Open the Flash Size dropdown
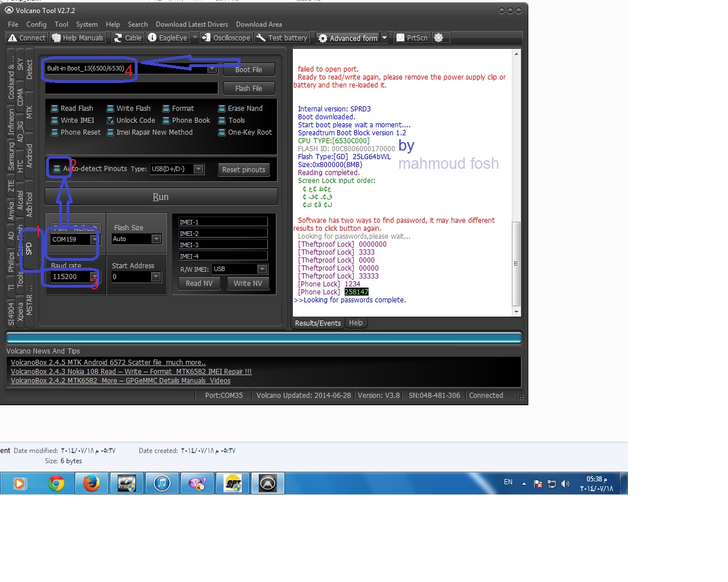The image size is (728, 582). tap(156, 239)
